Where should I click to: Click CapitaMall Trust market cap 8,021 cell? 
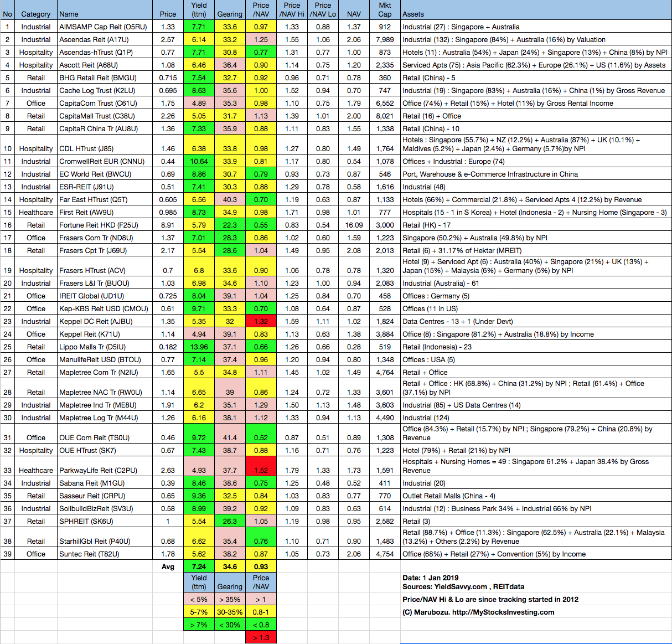(x=385, y=116)
